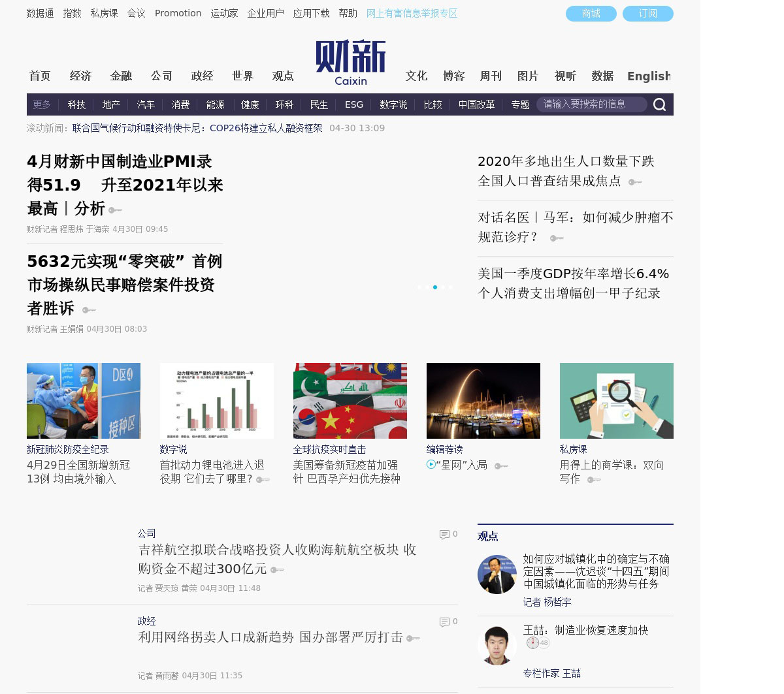Click the Caixin logo
This screenshot has width=784, height=694.
[x=351, y=63]
